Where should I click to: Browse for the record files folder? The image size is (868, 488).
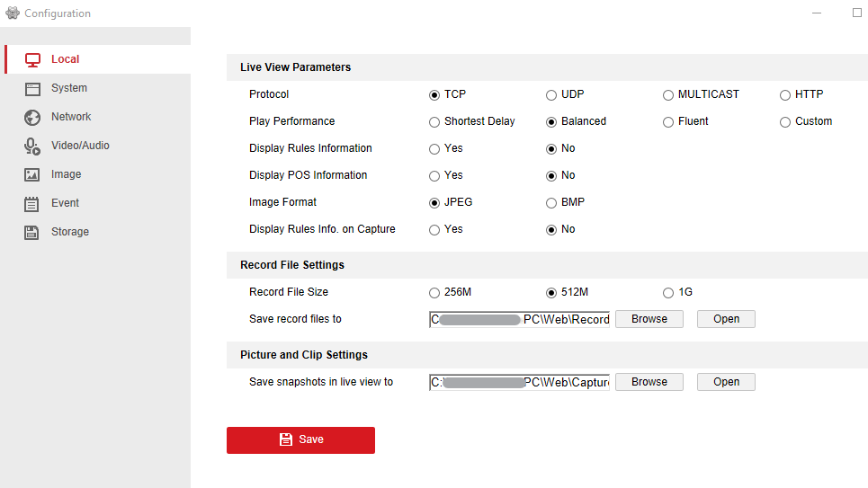click(x=649, y=319)
